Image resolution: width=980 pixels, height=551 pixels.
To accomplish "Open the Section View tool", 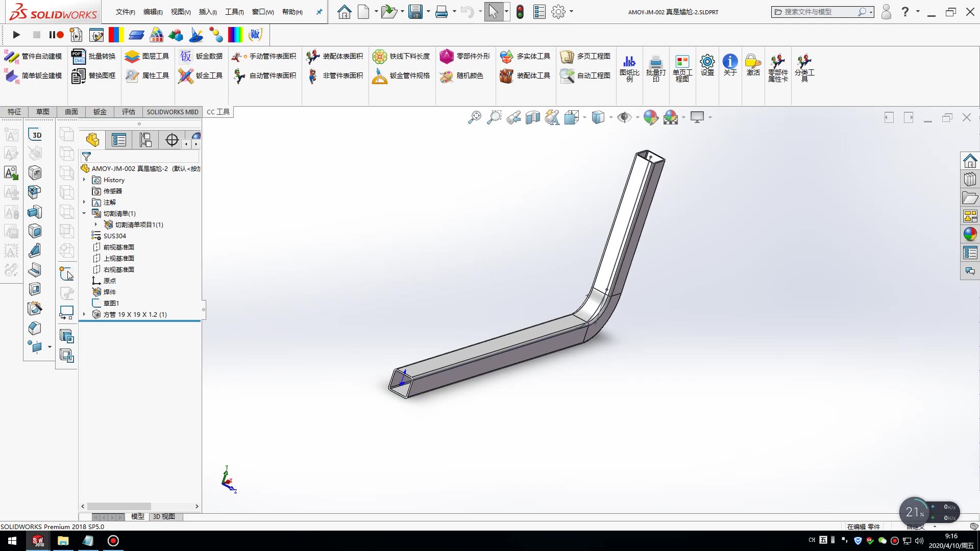I will coord(532,117).
